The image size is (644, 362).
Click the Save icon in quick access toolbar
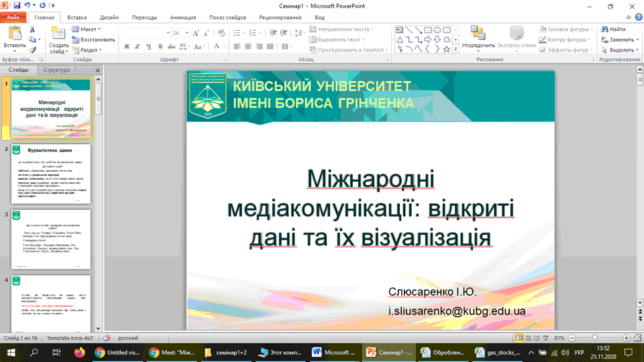point(17,5)
